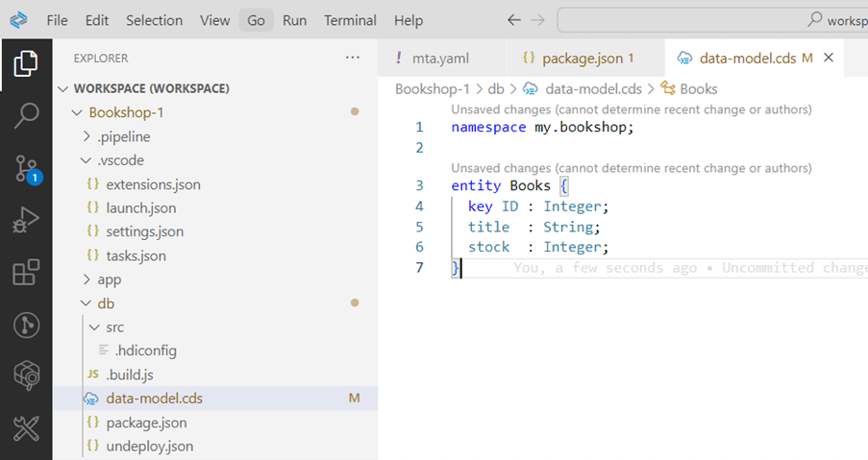Place cursor on namespace my.bookshop line
868x460 pixels.
[x=542, y=127]
